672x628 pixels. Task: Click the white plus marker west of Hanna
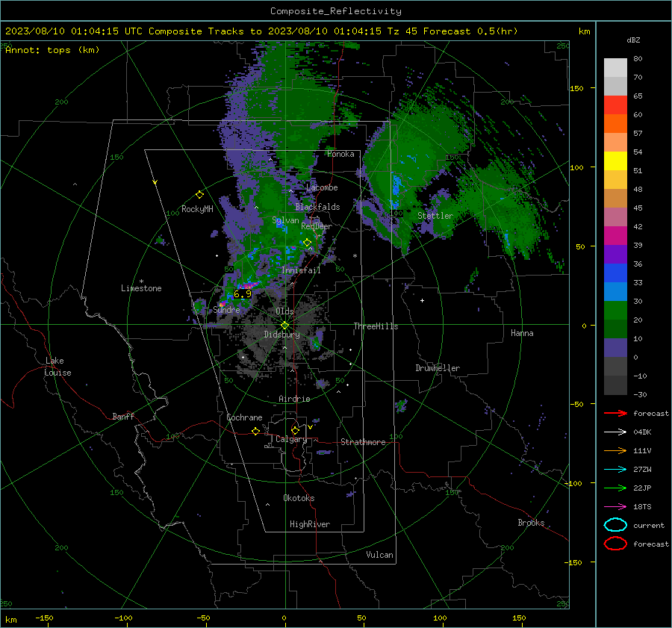pyautogui.click(x=422, y=300)
